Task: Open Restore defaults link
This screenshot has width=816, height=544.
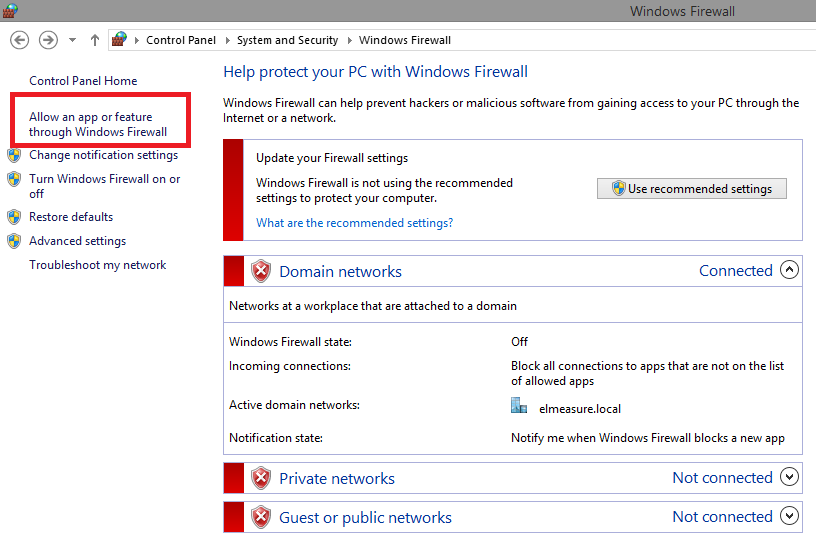Action: pos(71,217)
